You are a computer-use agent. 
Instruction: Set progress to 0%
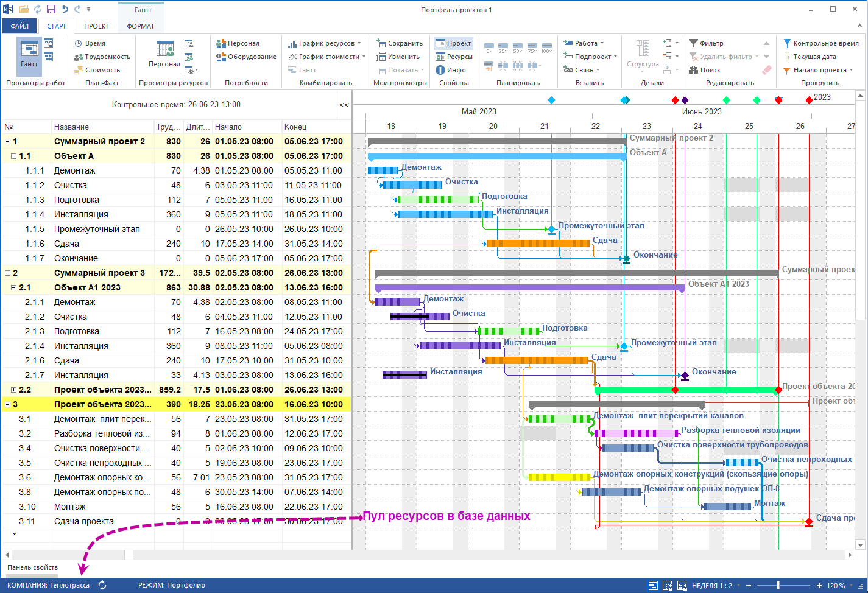[x=489, y=48]
